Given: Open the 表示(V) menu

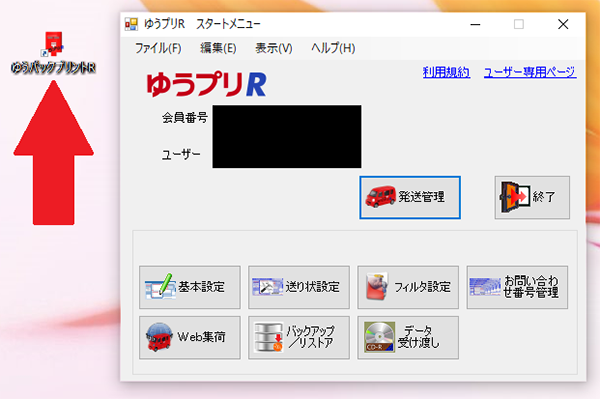Looking at the screenshot, I should pos(274,48).
